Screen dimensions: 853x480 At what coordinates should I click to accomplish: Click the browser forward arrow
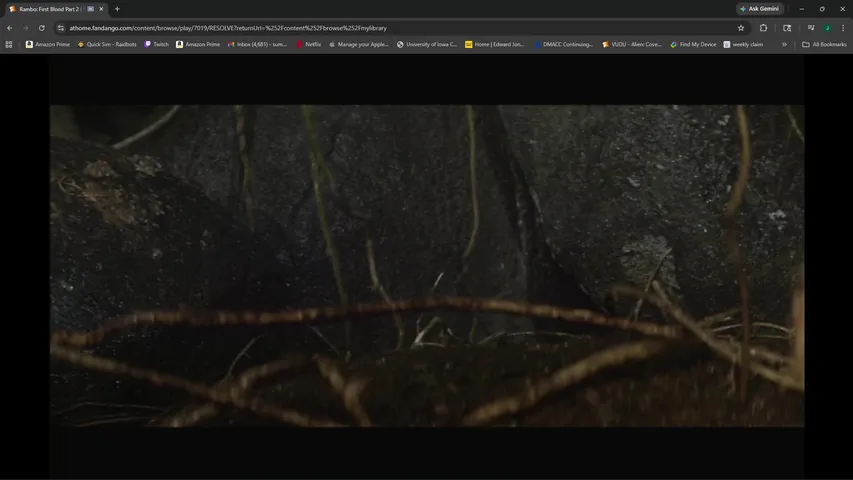(x=26, y=28)
